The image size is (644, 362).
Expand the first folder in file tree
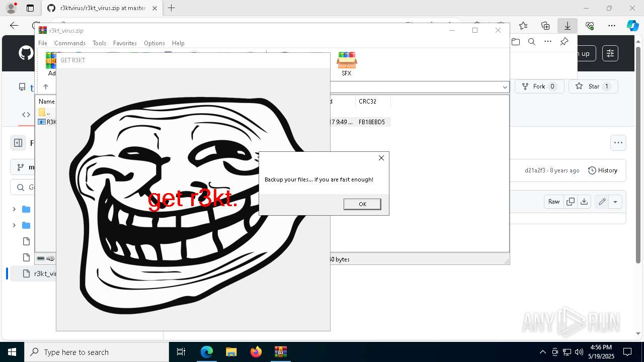coord(14,209)
